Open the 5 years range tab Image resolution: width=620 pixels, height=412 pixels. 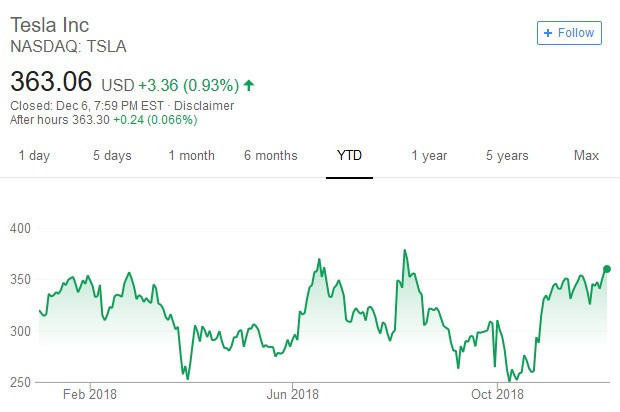tap(507, 155)
